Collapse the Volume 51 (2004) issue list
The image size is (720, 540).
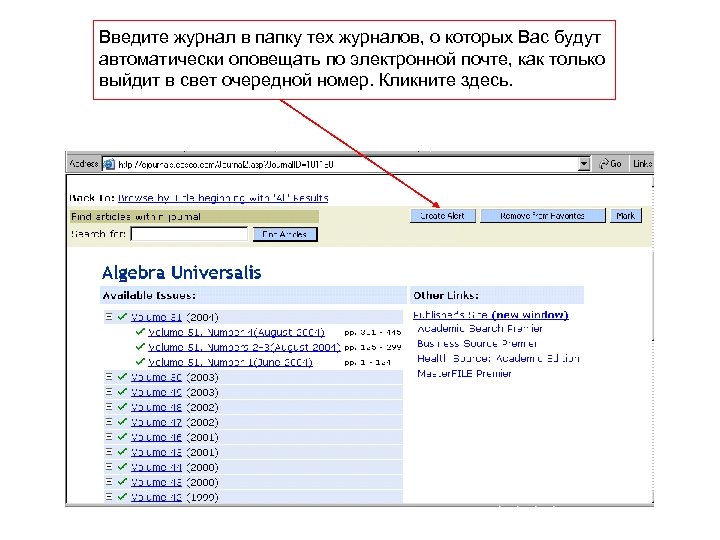point(109,316)
